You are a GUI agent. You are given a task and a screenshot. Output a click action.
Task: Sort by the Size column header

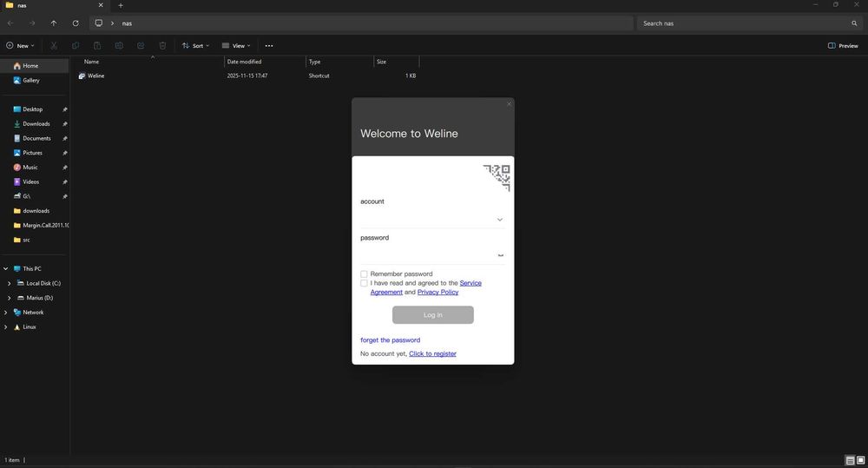(381, 62)
